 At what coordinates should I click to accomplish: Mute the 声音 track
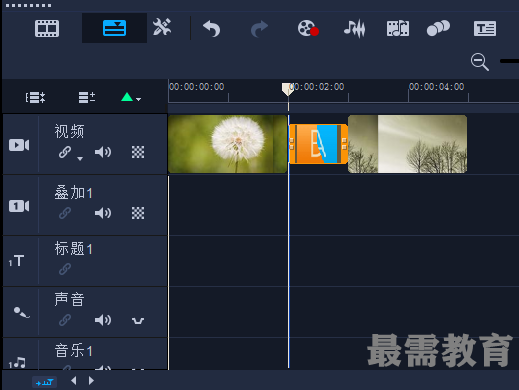(x=103, y=320)
